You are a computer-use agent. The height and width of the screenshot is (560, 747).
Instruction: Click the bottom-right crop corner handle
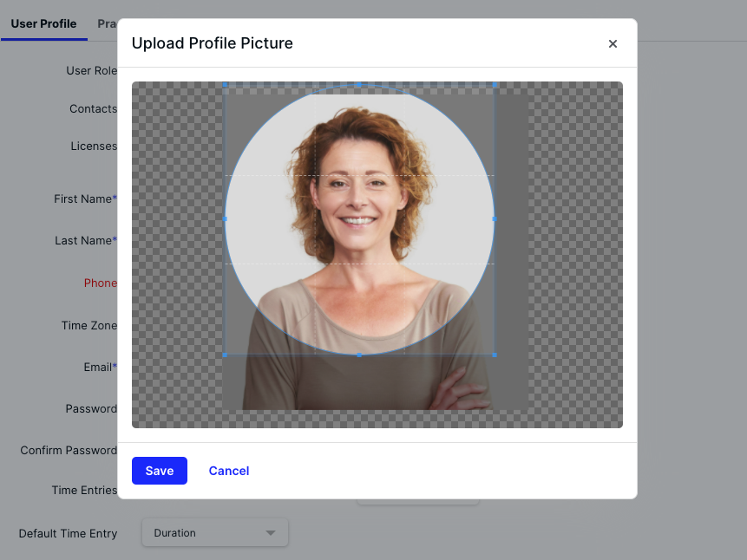click(x=495, y=355)
